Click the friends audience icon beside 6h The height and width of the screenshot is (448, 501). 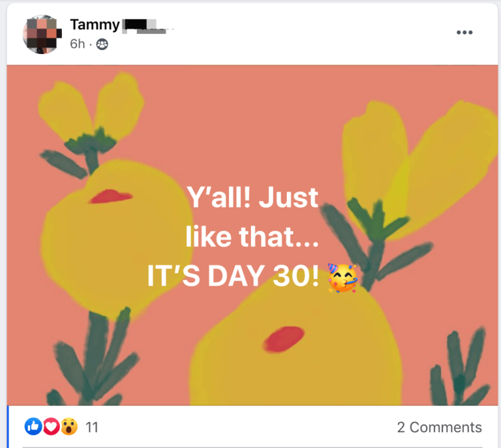[102, 44]
